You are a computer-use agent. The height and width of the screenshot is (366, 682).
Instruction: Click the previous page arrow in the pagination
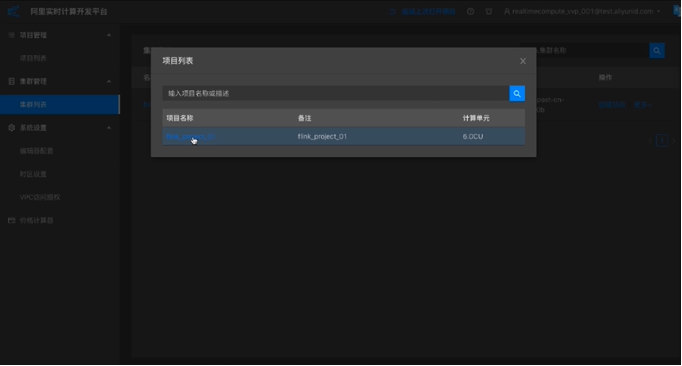pos(650,141)
